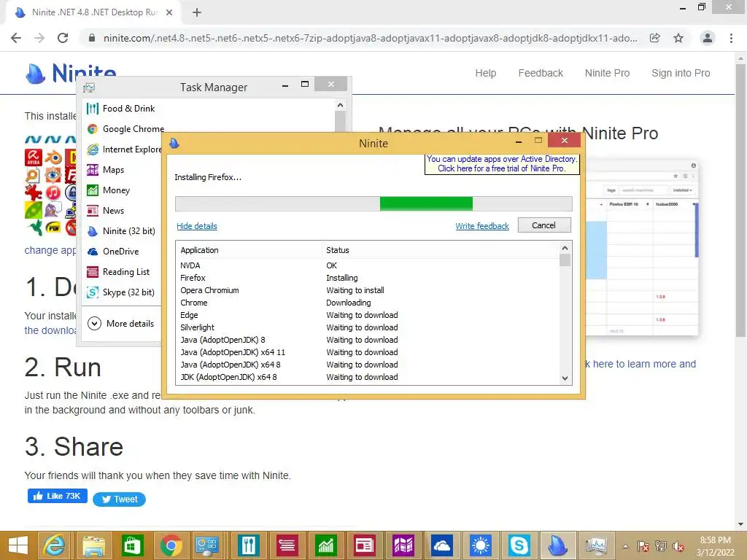This screenshot has width=747, height=560.
Task: Show hidden system tray icons
Action: pos(625,546)
